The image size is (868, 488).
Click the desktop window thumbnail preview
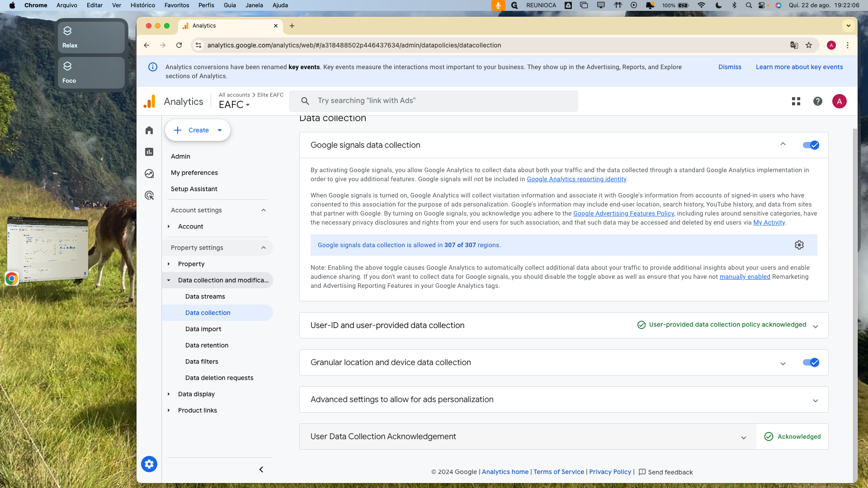(48, 249)
